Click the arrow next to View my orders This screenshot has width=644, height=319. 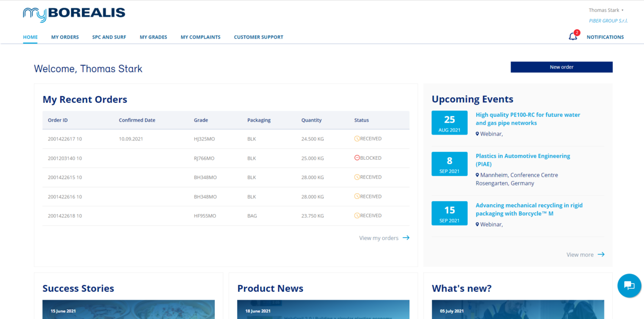[406, 238]
